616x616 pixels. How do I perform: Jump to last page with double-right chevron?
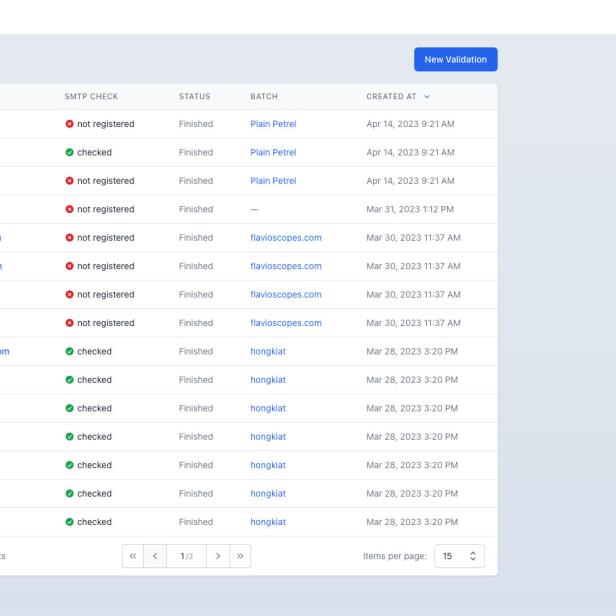point(240,556)
